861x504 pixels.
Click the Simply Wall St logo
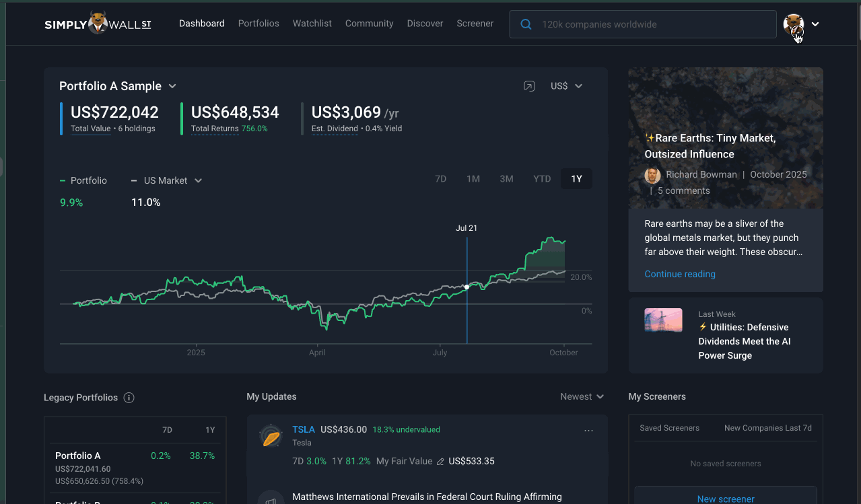[98, 24]
